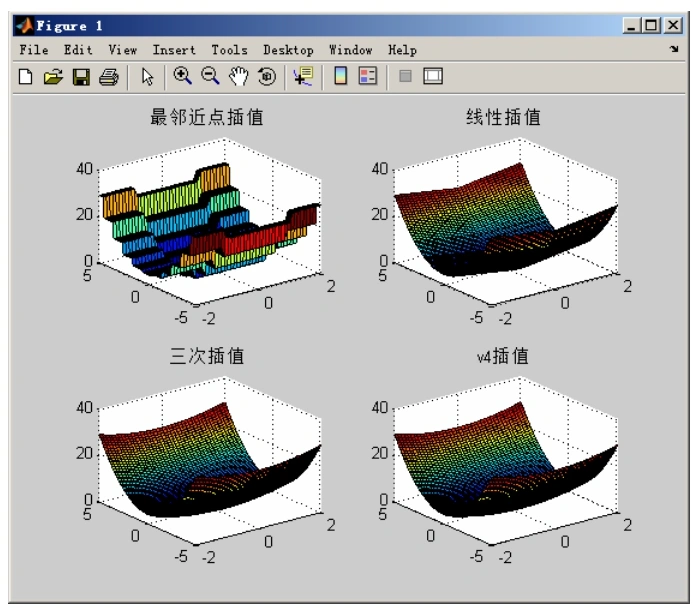Activate the Zoom Out magnifier tool

coord(210,76)
